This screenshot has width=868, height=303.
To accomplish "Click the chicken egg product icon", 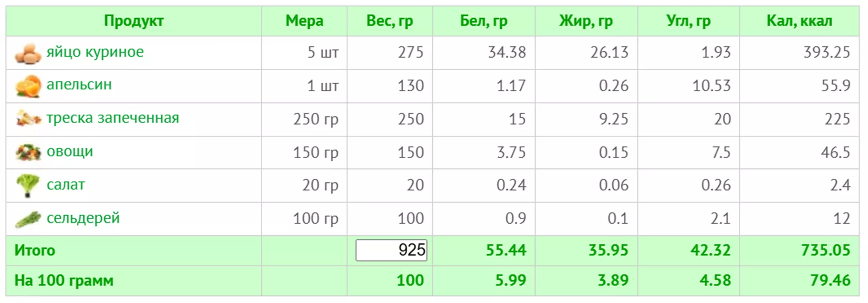I will 28,53.
